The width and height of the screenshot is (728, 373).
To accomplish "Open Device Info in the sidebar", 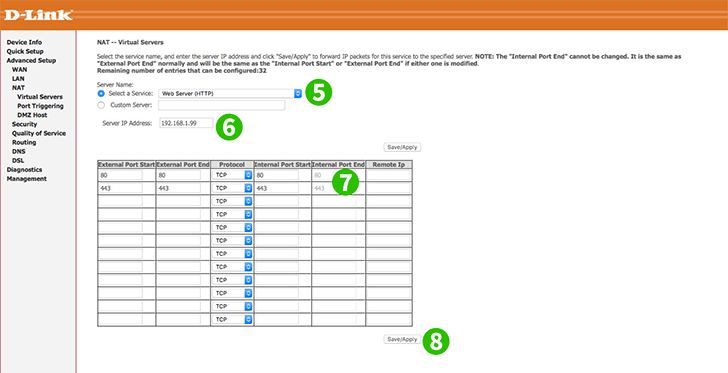I will click(x=24, y=42).
